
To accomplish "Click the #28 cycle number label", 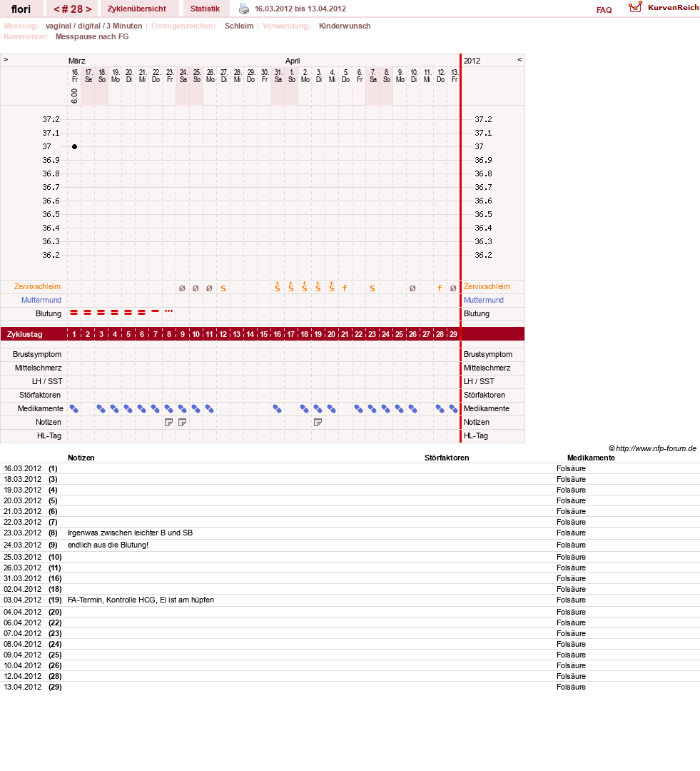I will point(73,9).
